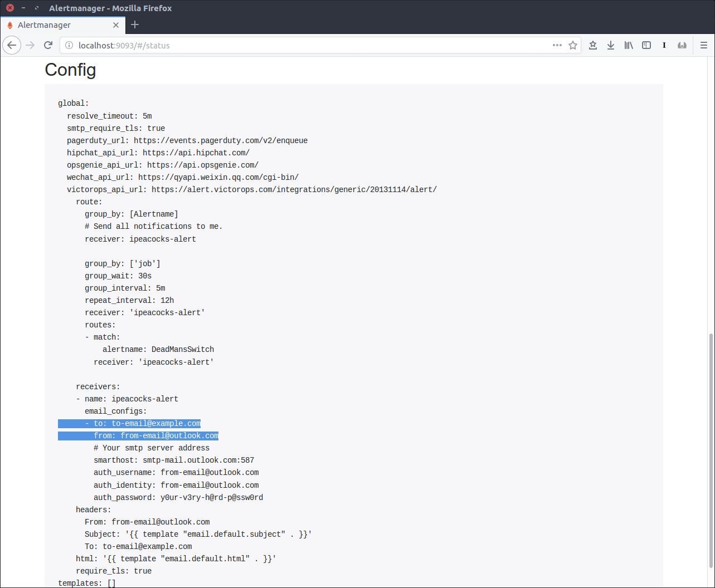Image resolution: width=715 pixels, height=588 pixels.
Task: Click the highlighted "from: from-email@outlook.com" line
Action: tap(156, 435)
